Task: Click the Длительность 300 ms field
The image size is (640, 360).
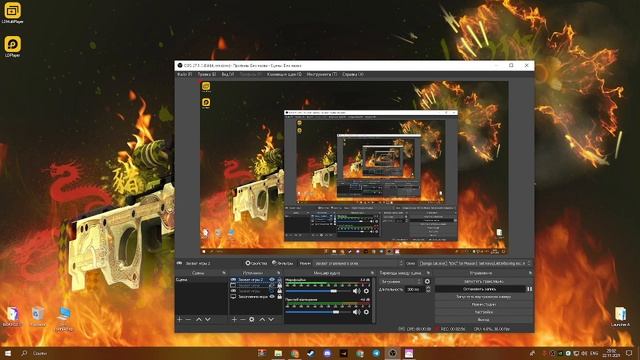Action: (x=415, y=289)
